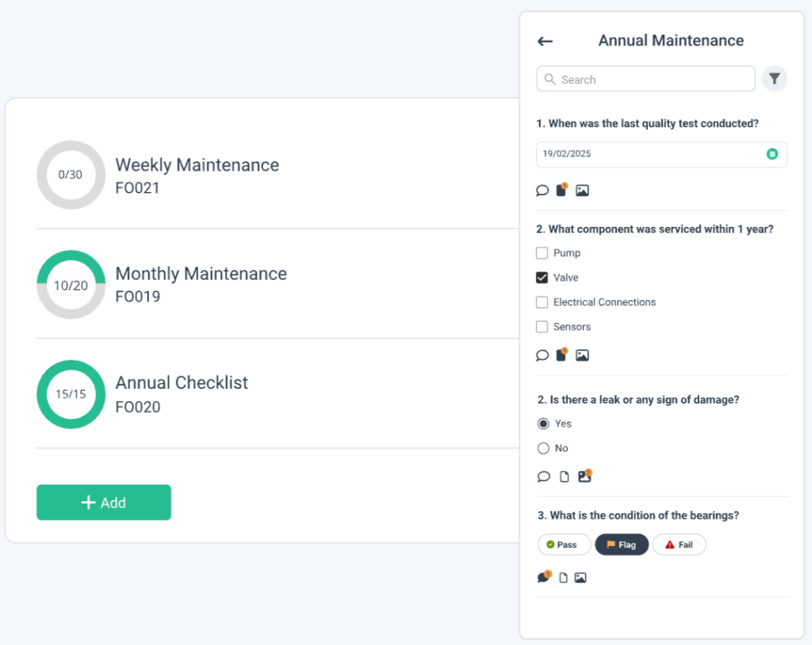This screenshot has height=645, width=812.
Task: View the attachment on question 1
Action: tap(561, 190)
